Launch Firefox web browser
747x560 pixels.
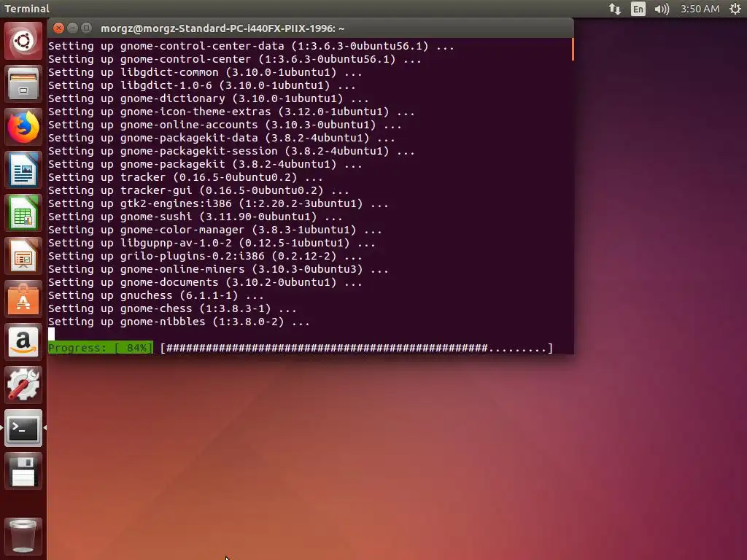click(23, 127)
